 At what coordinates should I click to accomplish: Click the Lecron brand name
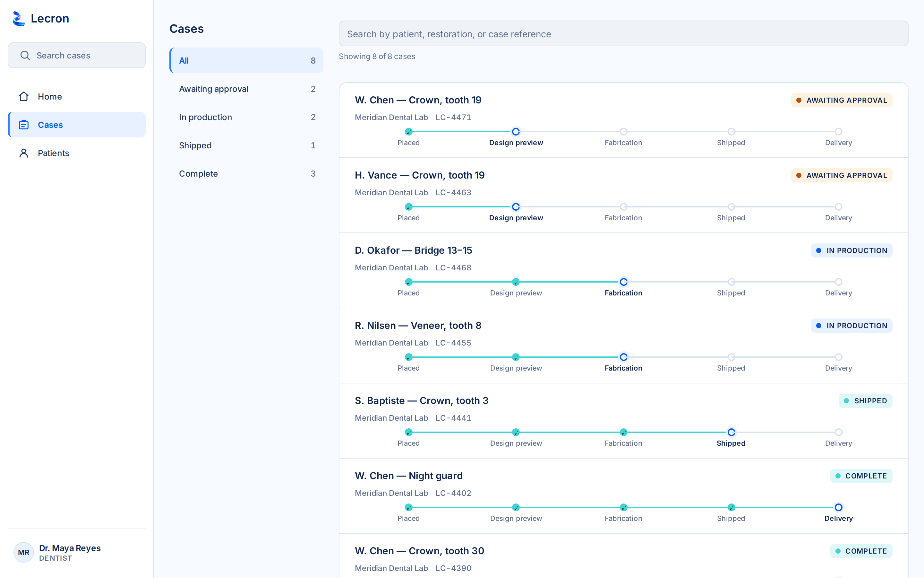50,18
